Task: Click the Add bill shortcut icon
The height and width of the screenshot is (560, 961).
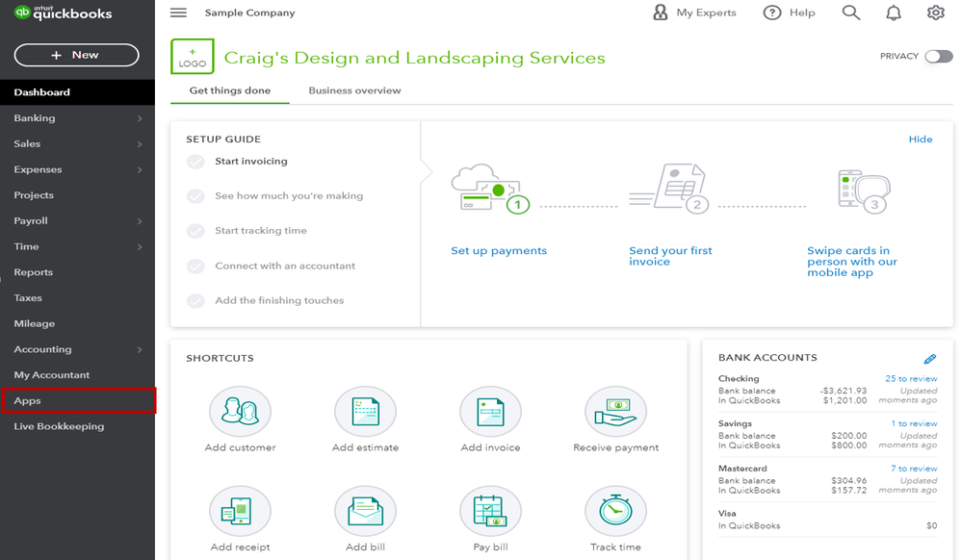Action: 365,511
